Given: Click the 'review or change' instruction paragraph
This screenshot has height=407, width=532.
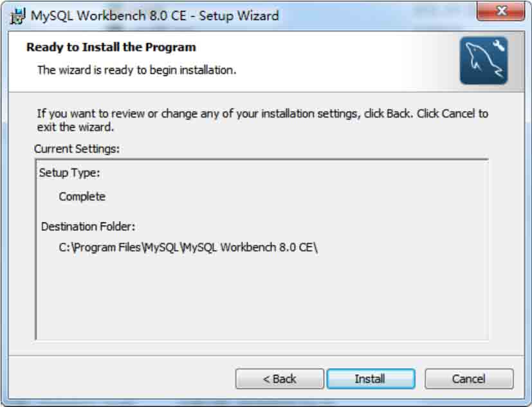Looking at the screenshot, I should coord(262,120).
